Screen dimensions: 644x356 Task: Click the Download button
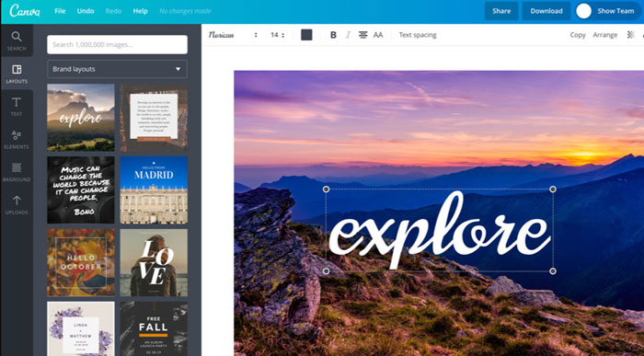coord(546,11)
